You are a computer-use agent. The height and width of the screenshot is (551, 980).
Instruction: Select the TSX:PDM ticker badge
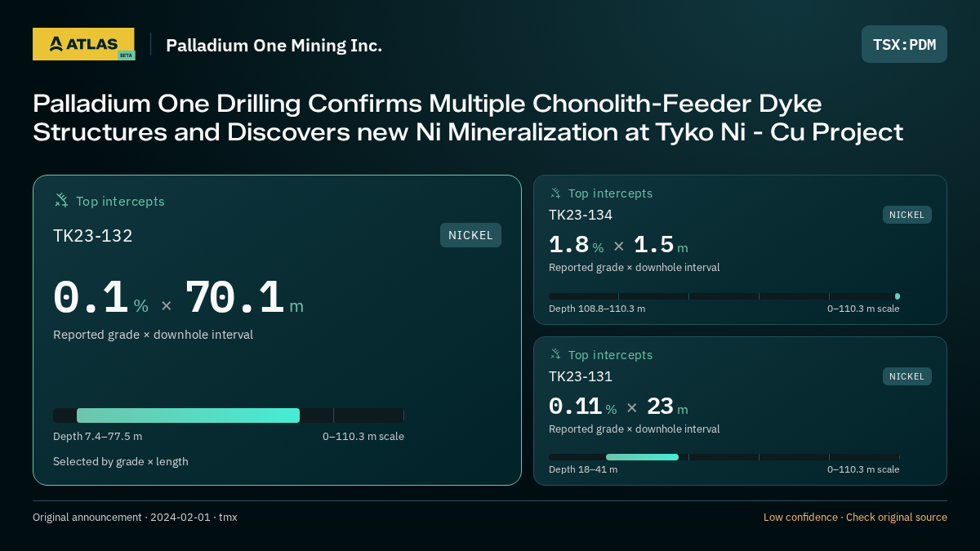pos(904,44)
